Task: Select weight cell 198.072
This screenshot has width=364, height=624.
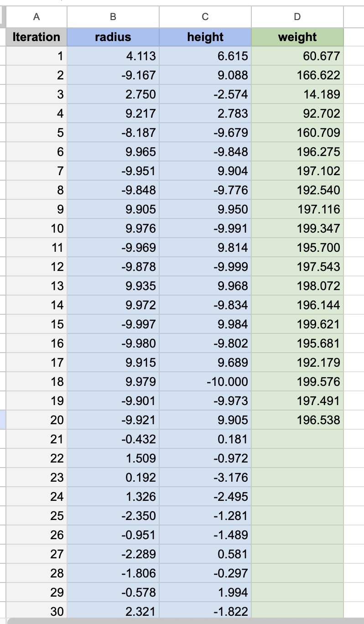Action: pyautogui.click(x=297, y=286)
